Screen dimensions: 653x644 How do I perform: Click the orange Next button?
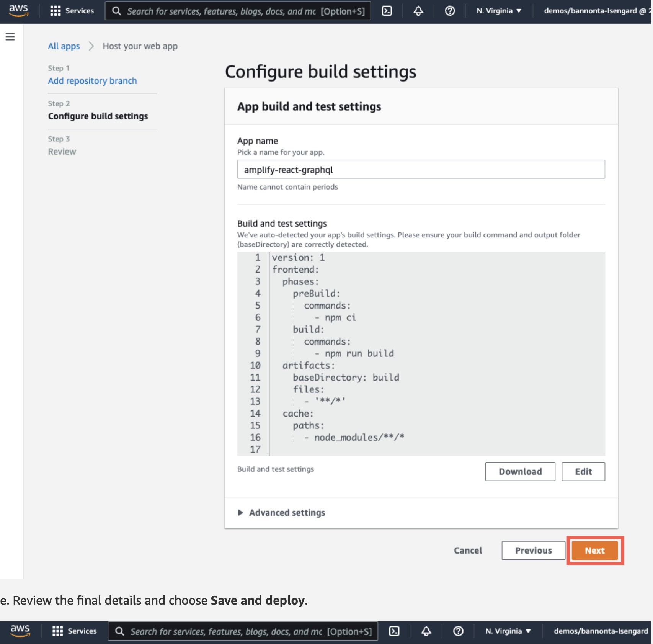[594, 551]
